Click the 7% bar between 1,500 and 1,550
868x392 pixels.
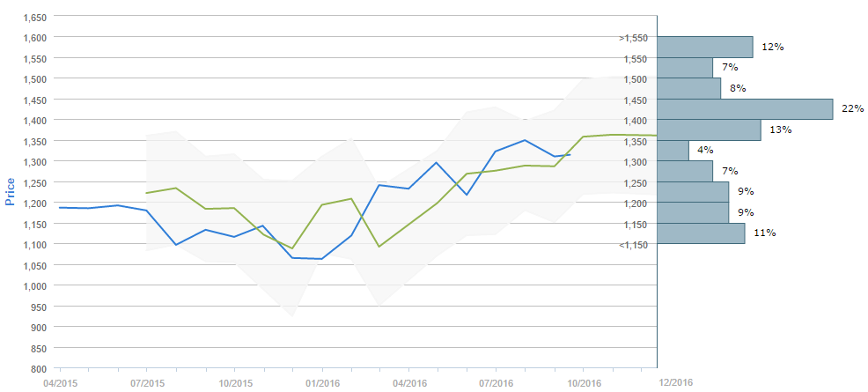685,68
